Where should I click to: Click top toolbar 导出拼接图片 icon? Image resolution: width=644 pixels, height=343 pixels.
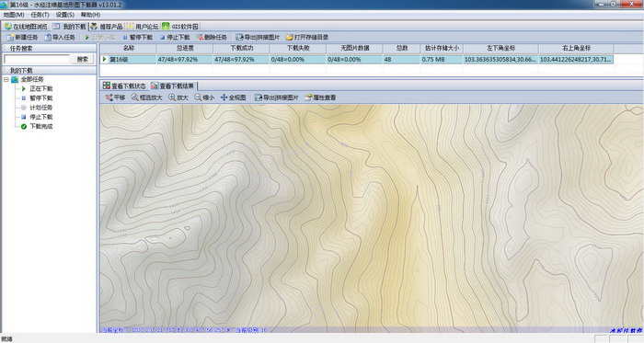point(239,38)
